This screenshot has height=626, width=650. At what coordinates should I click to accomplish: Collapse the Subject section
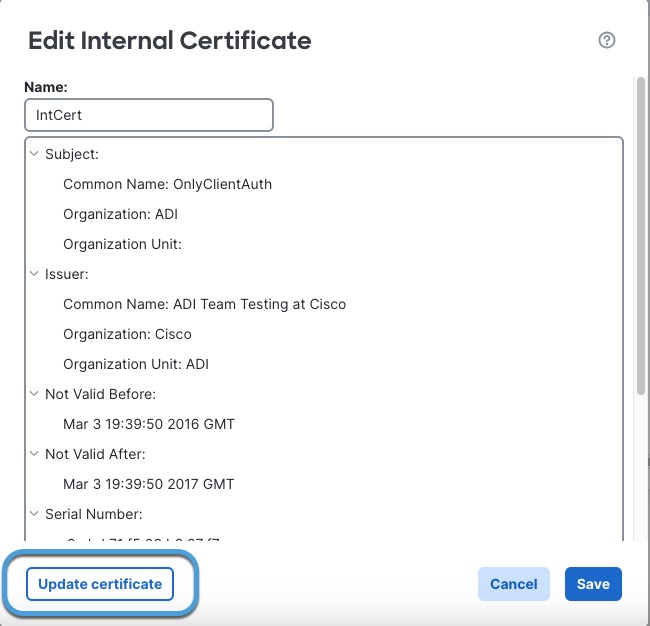click(x=36, y=154)
